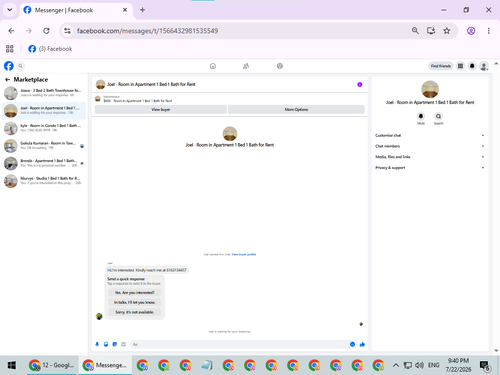
Task: Open Brenda Apartment 1 Bed 1 Bath conversation
Action: 44,163
